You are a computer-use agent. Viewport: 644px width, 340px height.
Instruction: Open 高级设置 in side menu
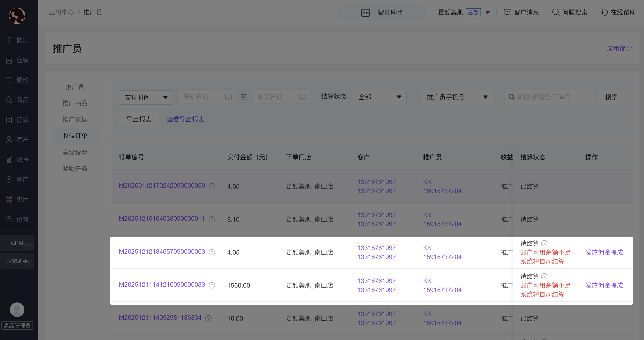75,152
